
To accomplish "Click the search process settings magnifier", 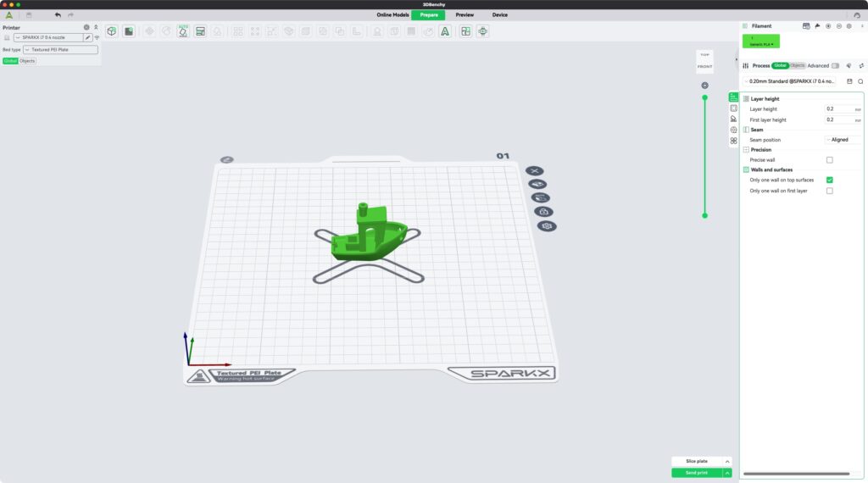I will click(860, 81).
